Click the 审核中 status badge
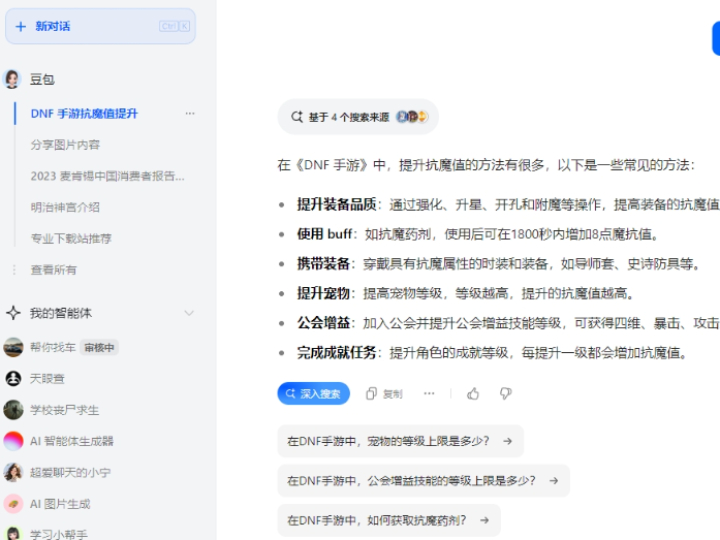Viewport: 720px width, 540px height. click(99, 348)
